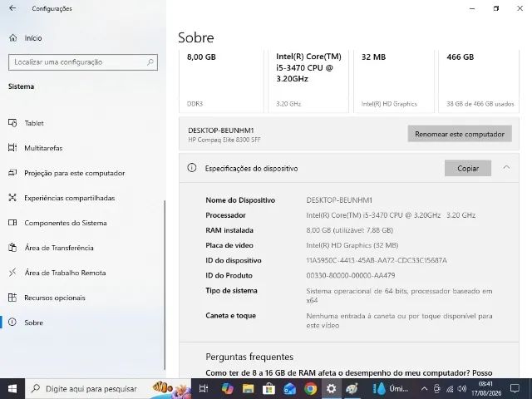Copy device specifications with Copiar button
Image resolution: width=532 pixels, height=399 pixels.
(468, 168)
